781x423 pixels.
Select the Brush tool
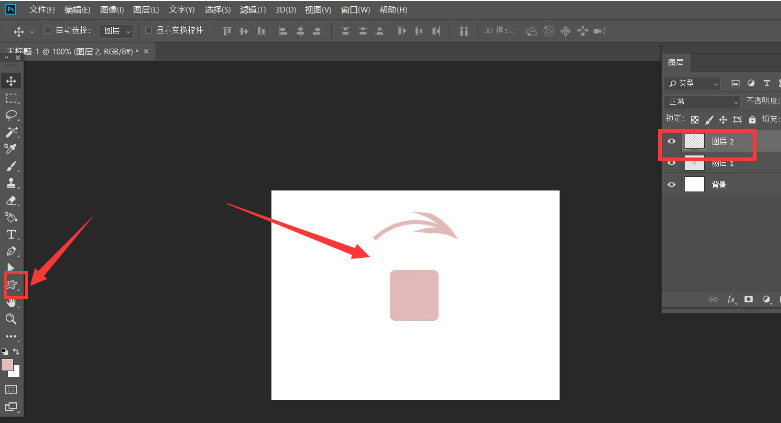tap(11, 166)
